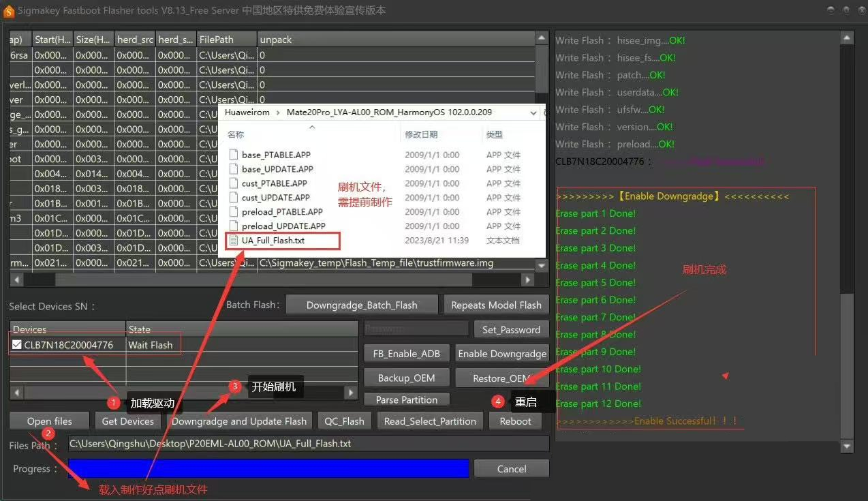Screen dimensions: 868x501
Task: Click the Start(H... column header
Action: (x=52, y=40)
